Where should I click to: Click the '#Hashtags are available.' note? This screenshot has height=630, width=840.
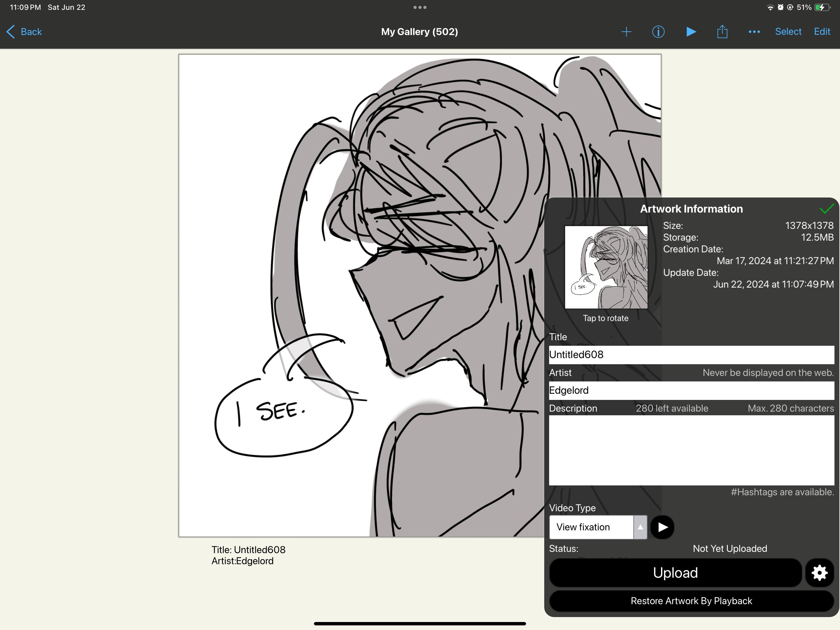coord(782,492)
